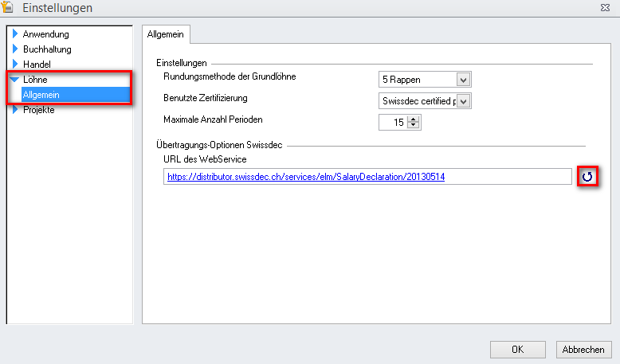This screenshot has height=364, width=620.
Task: Collapse the Löhne tree node arrow
Action: click(x=14, y=80)
